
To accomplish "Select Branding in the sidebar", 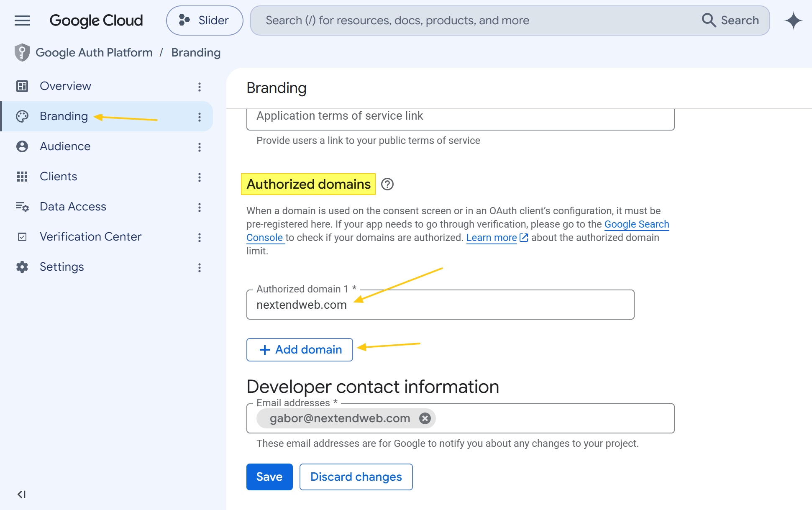I will click(107, 116).
